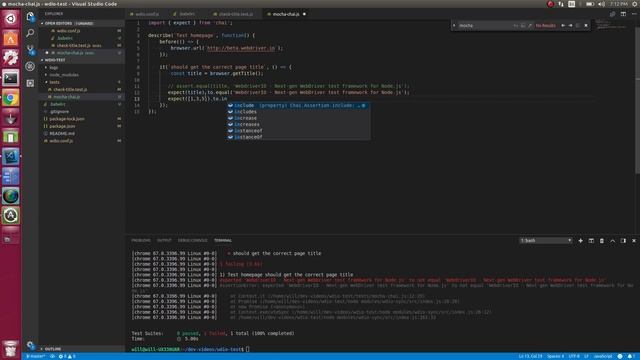The image size is (640, 360).
Task: Open the Source Control view
Action: tap(30, 50)
